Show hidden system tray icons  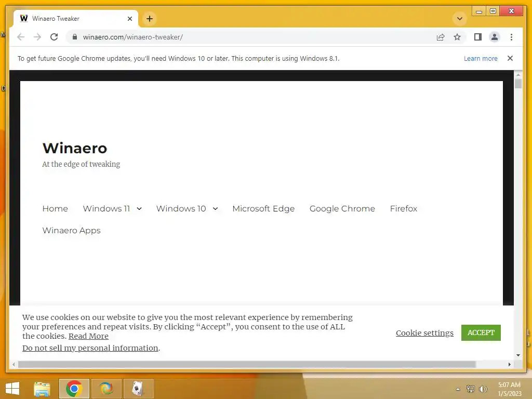pos(458,389)
